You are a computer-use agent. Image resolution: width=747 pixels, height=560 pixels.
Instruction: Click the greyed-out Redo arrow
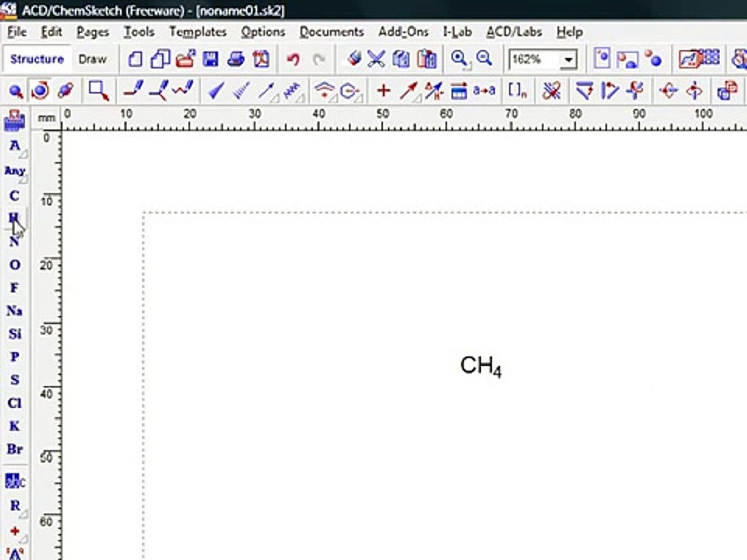[319, 59]
